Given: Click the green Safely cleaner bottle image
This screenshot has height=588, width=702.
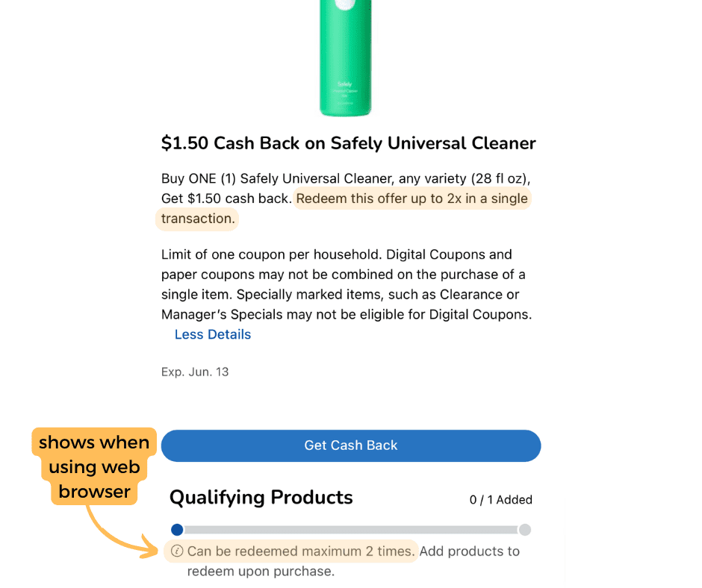Looking at the screenshot, I should click(x=345, y=57).
